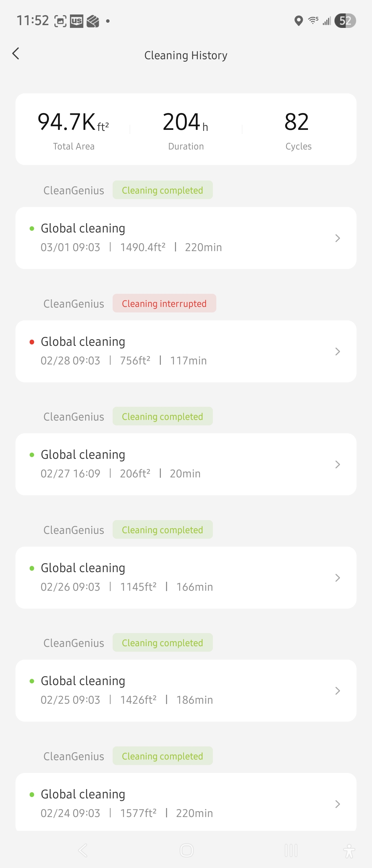Tap the battery indicator showing 52
Screen dimensions: 372x868
(345, 21)
